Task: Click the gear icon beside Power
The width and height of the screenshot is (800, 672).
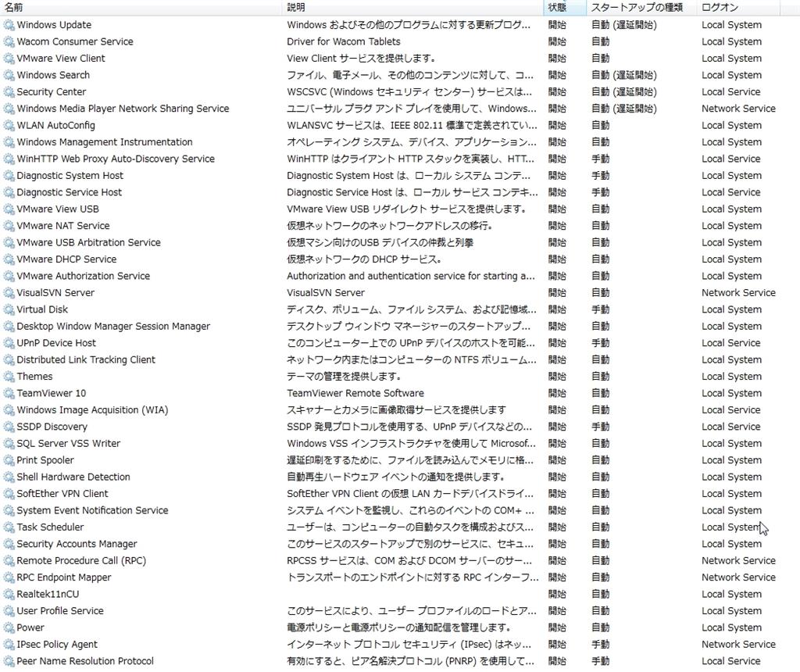Action: (9, 627)
